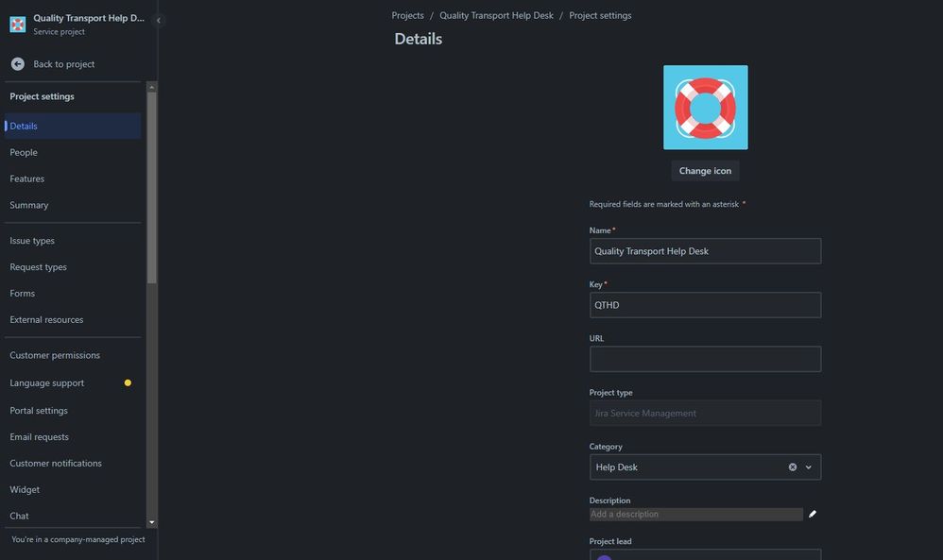Open Widget settings
Image resolution: width=943 pixels, height=560 pixels.
tap(73, 490)
